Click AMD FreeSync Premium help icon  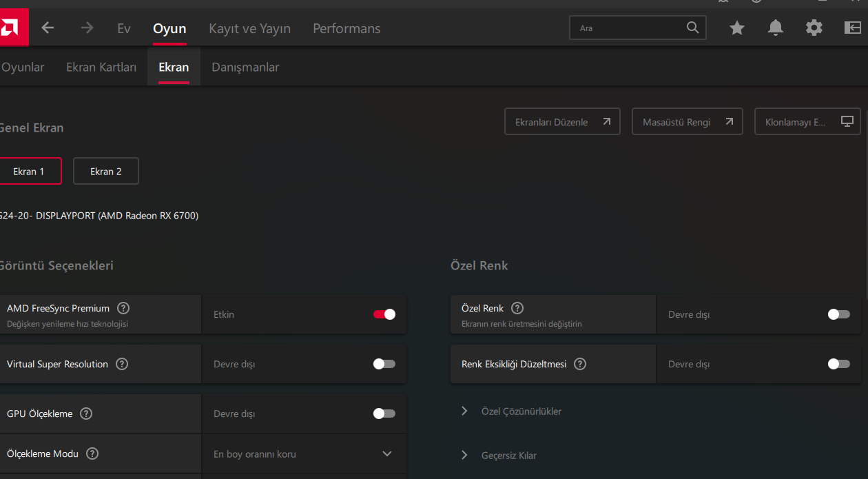123,308
